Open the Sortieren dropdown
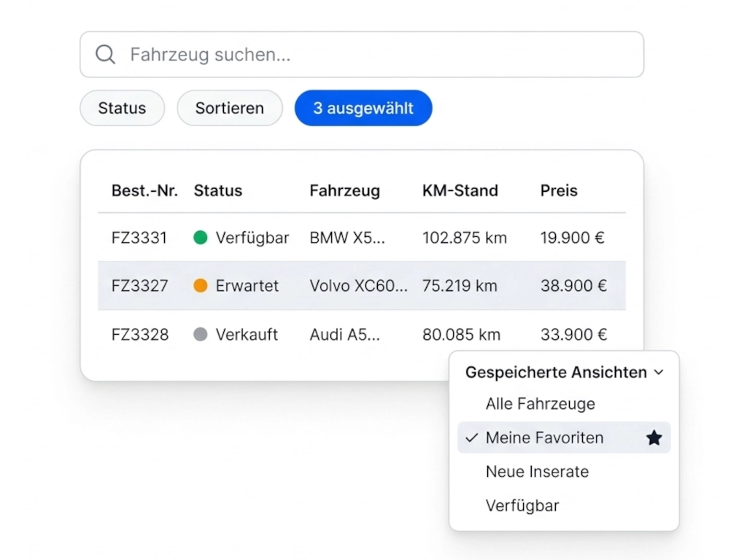 [229, 108]
